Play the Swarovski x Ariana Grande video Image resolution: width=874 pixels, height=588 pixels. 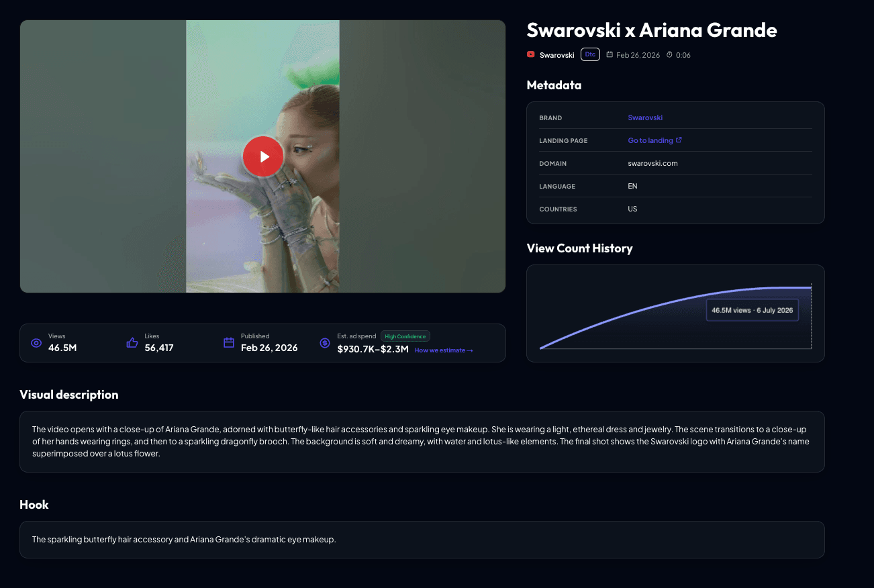pyautogui.click(x=263, y=156)
